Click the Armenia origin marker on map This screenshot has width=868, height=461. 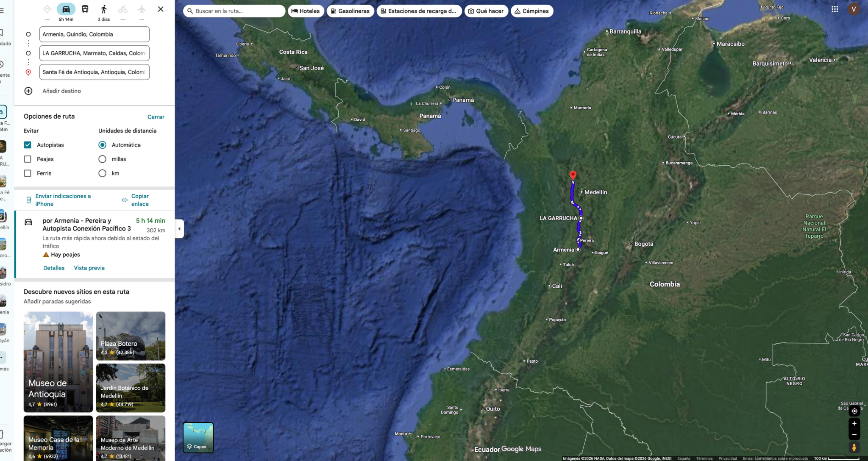[578, 250]
